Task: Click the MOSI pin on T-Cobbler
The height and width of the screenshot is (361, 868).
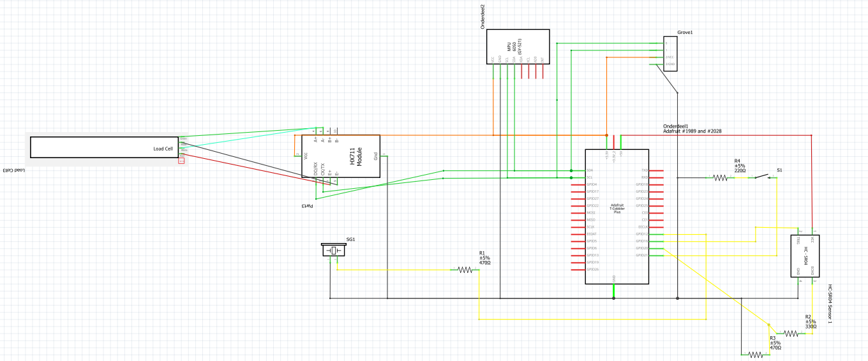Action: (x=578, y=213)
